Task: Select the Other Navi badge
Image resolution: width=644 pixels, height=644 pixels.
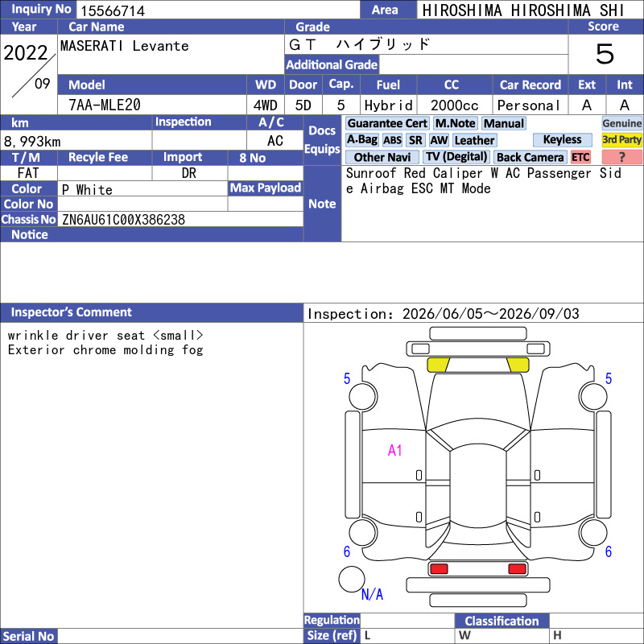Action: point(382,157)
